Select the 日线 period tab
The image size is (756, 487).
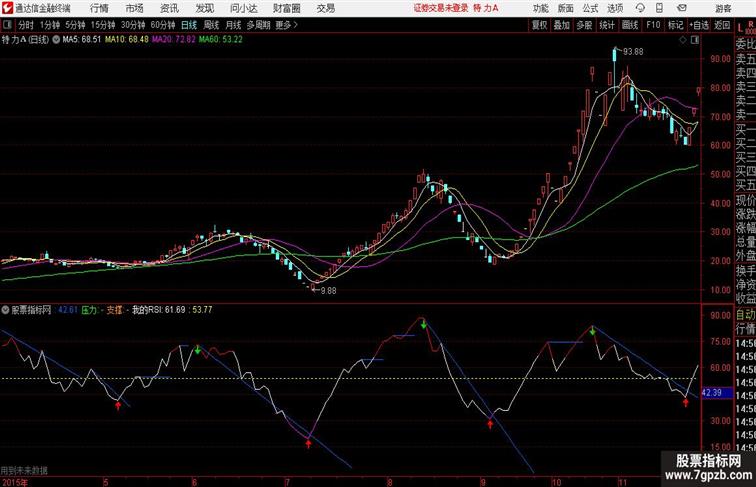pos(189,25)
